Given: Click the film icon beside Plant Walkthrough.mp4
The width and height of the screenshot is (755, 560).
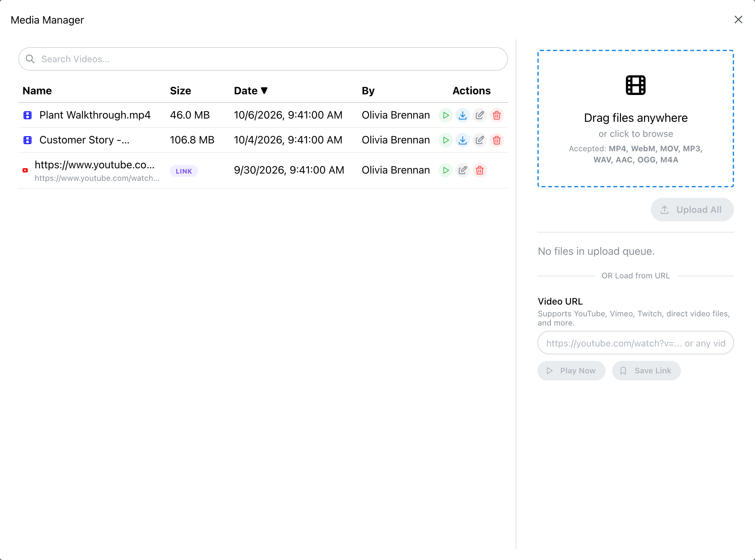Looking at the screenshot, I should point(28,115).
